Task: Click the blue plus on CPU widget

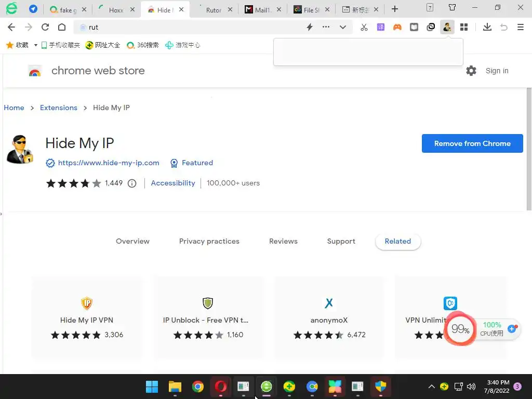Action: (x=512, y=328)
